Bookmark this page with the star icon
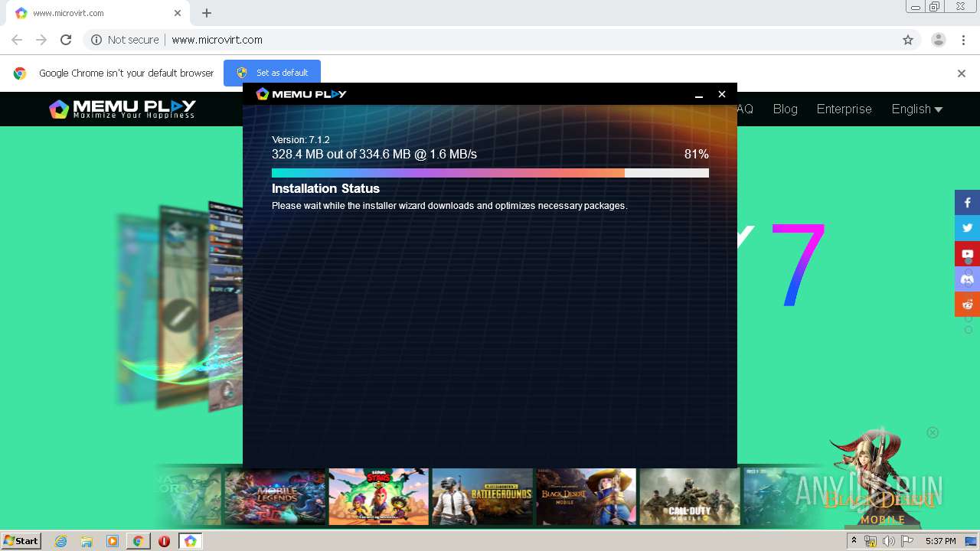 [x=908, y=40]
